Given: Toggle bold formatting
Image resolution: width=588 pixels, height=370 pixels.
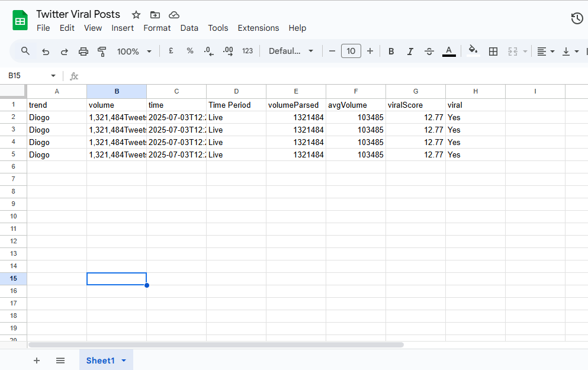Looking at the screenshot, I should tap(391, 52).
